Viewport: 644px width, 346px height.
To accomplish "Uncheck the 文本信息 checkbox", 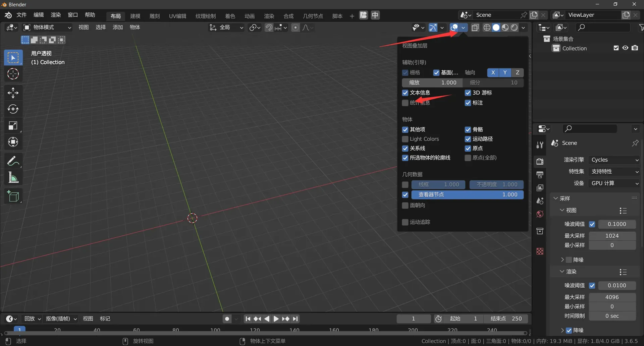I will point(405,93).
